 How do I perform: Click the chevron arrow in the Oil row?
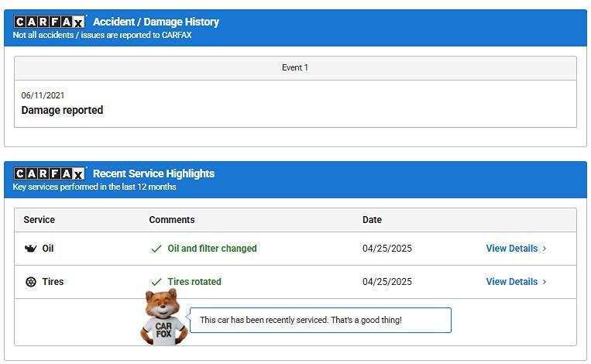545,249
